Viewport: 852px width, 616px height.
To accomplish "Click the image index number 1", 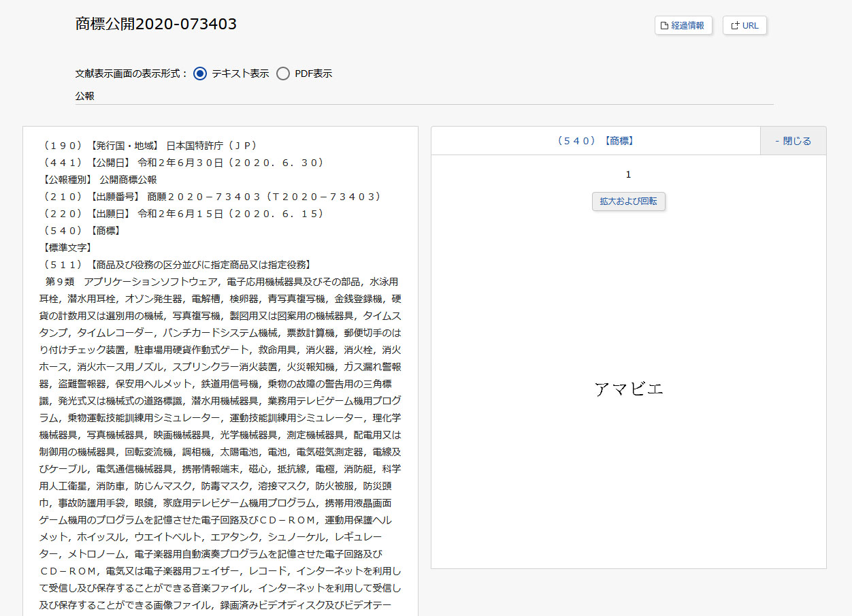I will pos(627,174).
